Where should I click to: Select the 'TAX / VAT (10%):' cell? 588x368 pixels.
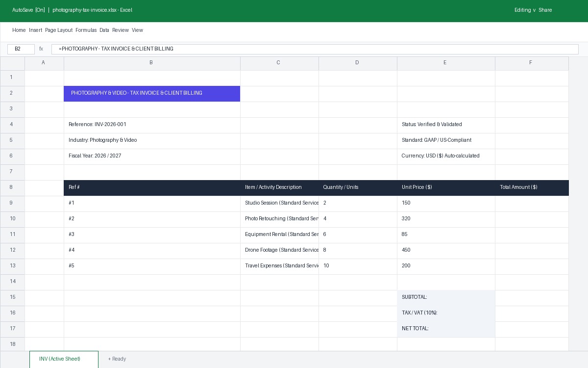click(446, 314)
